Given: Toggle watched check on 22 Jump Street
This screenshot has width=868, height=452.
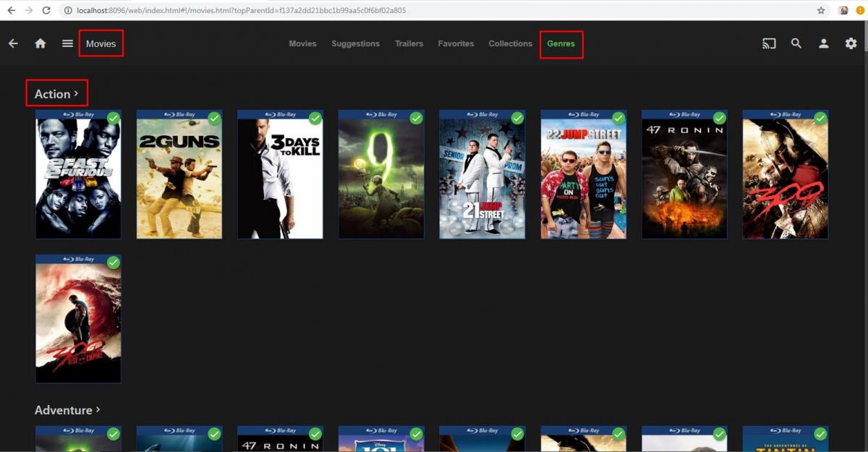Looking at the screenshot, I should pyautogui.click(x=618, y=118).
